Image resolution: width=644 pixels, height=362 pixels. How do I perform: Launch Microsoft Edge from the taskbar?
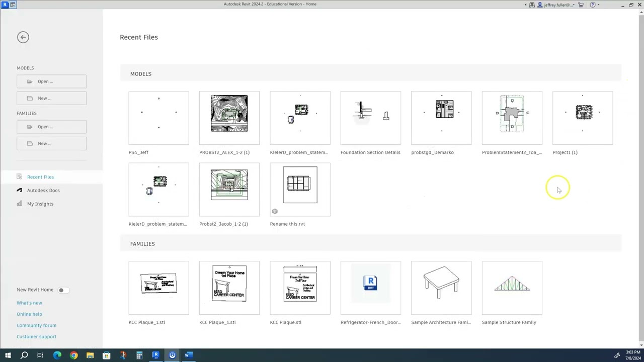(57, 355)
